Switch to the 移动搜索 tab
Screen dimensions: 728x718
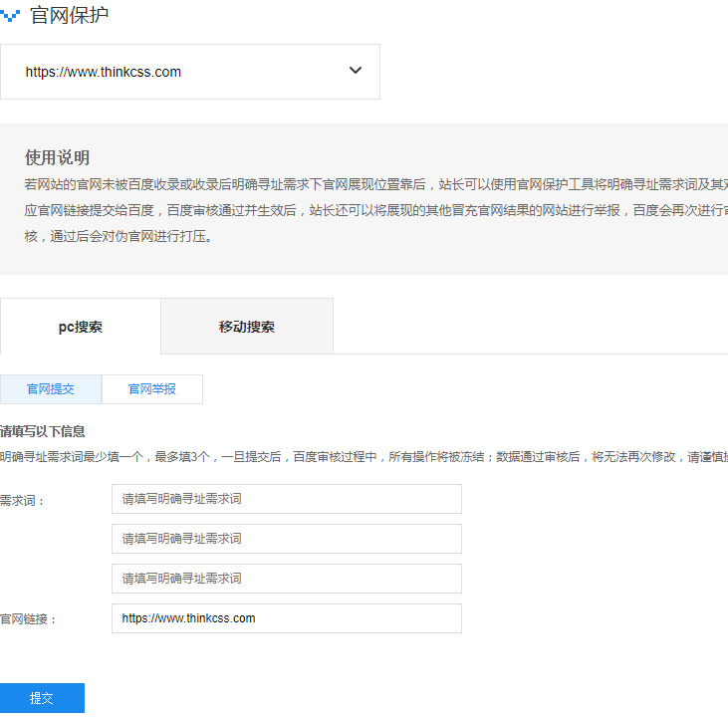coord(247,327)
